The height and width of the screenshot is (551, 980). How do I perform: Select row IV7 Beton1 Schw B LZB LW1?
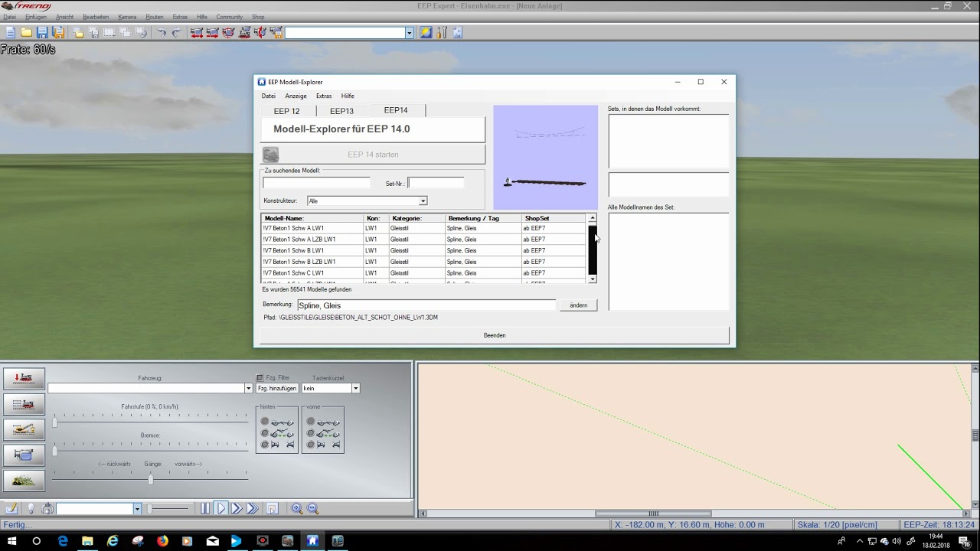click(424, 262)
